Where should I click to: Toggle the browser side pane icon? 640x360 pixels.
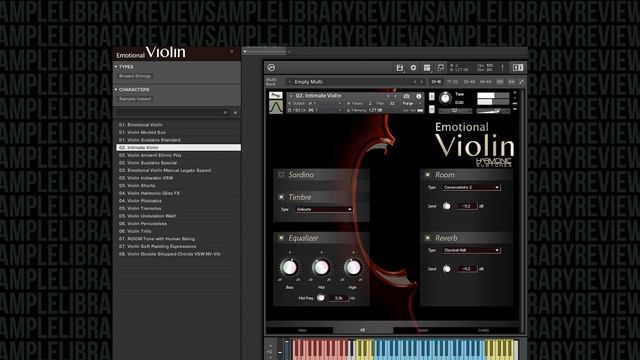(518, 68)
